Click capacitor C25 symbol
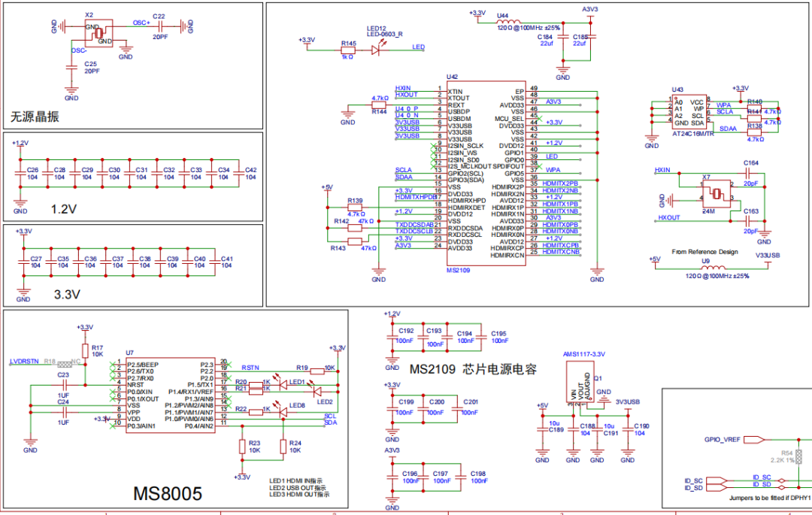The height and width of the screenshot is (515, 812). 71,66
